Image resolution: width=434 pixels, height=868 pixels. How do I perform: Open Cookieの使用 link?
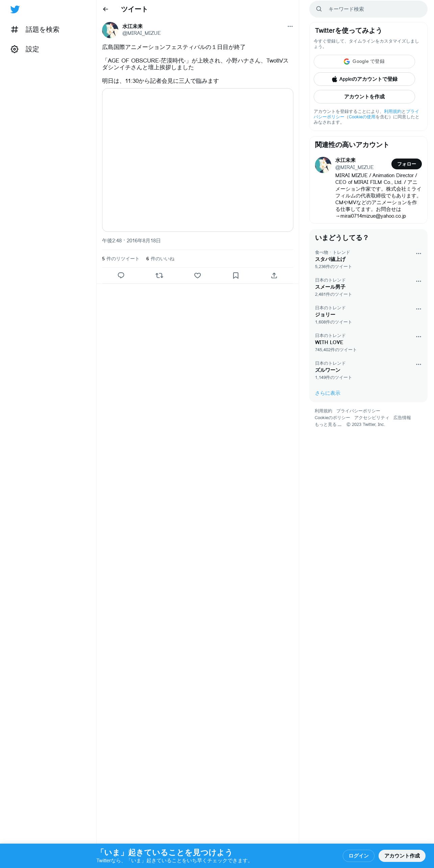(362, 117)
